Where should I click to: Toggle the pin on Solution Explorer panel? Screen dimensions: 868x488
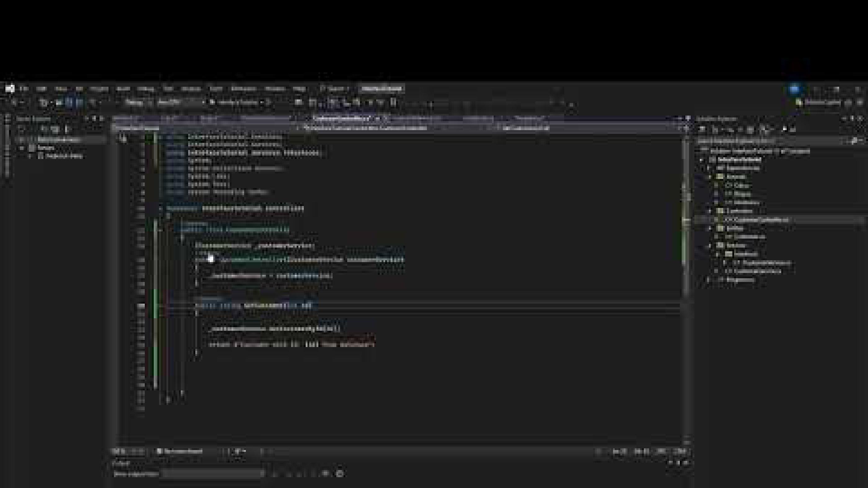(852, 119)
